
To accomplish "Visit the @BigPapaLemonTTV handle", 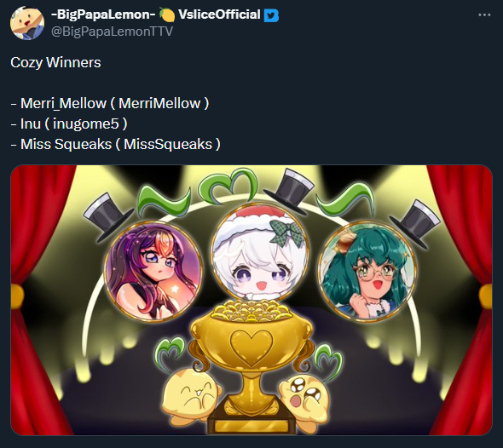I will pyautogui.click(x=112, y=32).
